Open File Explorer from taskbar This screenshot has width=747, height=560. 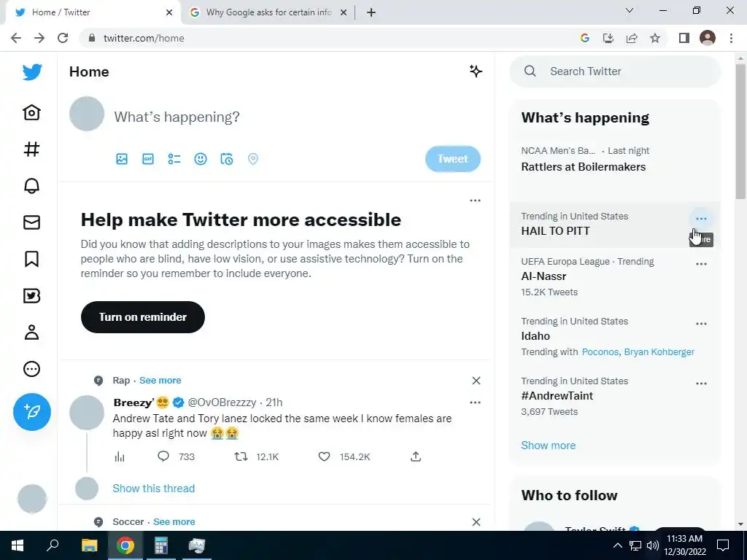89,545
